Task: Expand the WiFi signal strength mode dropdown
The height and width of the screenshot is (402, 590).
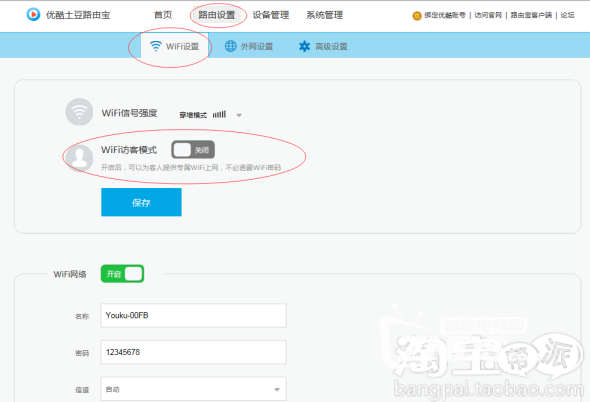Action: [x=239, y=115]
